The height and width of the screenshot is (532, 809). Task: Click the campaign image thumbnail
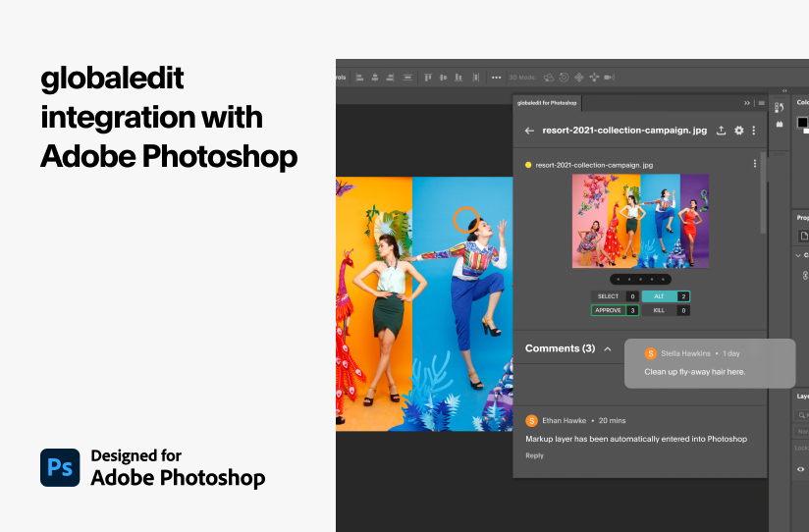coord(640,221)
